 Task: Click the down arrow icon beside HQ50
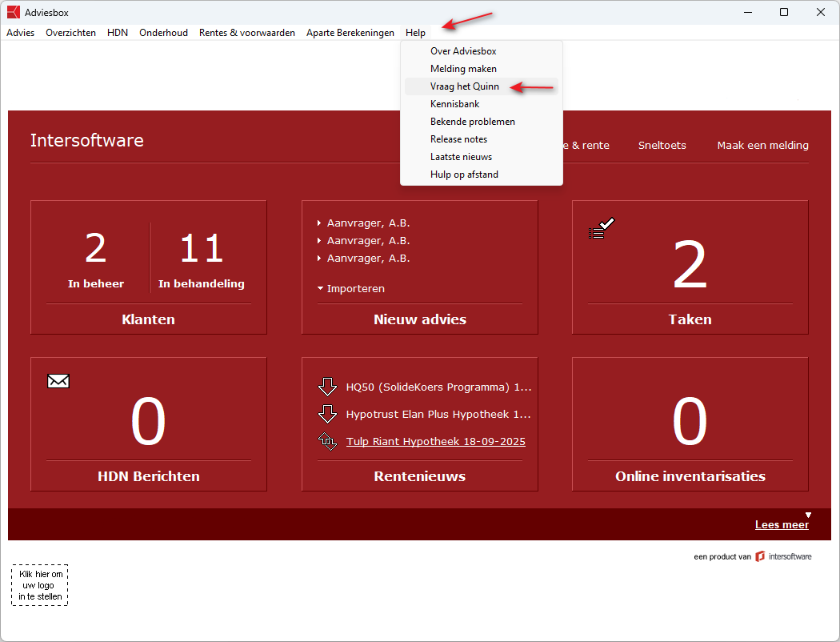tap(327, 387)
